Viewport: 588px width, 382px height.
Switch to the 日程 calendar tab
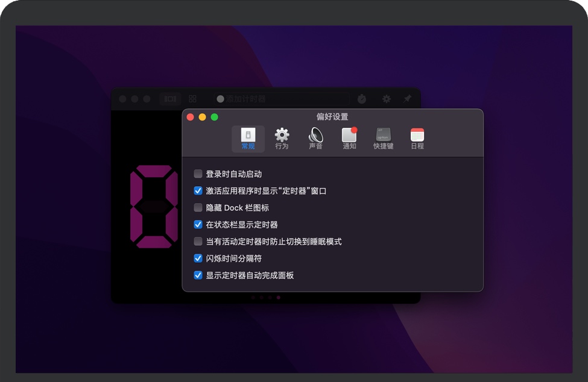417,139
